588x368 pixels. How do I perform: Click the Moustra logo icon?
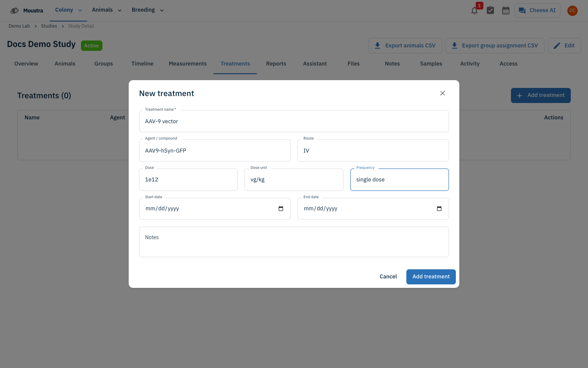(x=15, y=10)
